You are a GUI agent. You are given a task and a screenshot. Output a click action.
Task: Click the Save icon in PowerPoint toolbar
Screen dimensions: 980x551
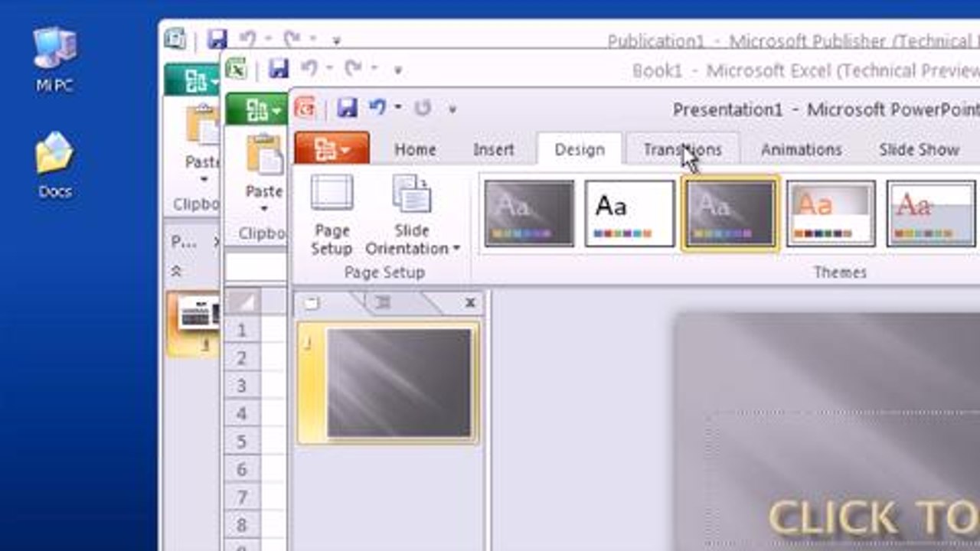click(x=348, y=108)
